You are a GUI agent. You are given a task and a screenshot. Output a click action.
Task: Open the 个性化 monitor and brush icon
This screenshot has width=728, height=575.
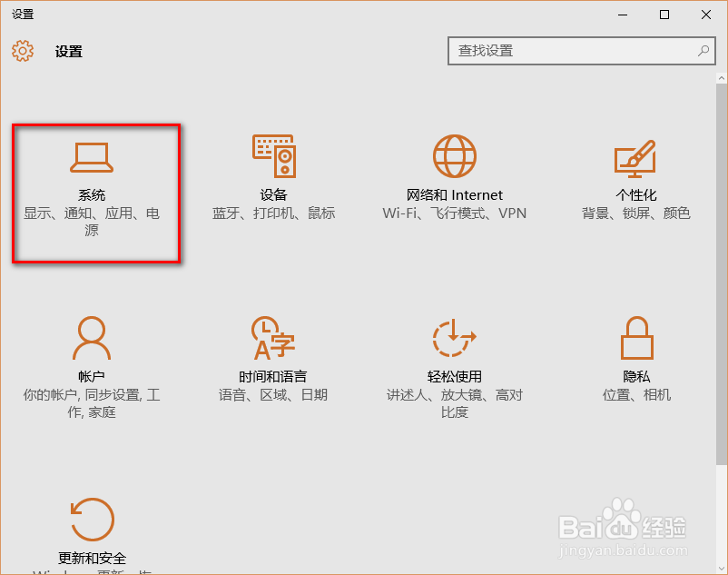tap(635, 158)
